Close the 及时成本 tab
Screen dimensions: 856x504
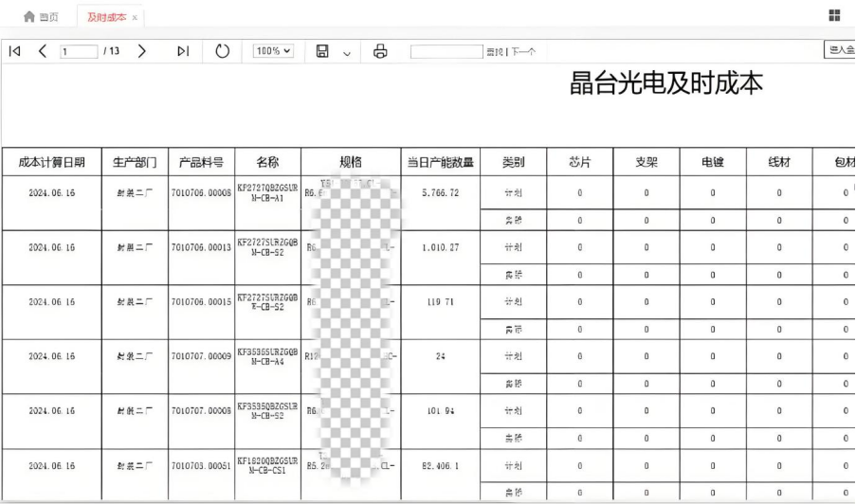pyautogui.click(x=135, y=18)
